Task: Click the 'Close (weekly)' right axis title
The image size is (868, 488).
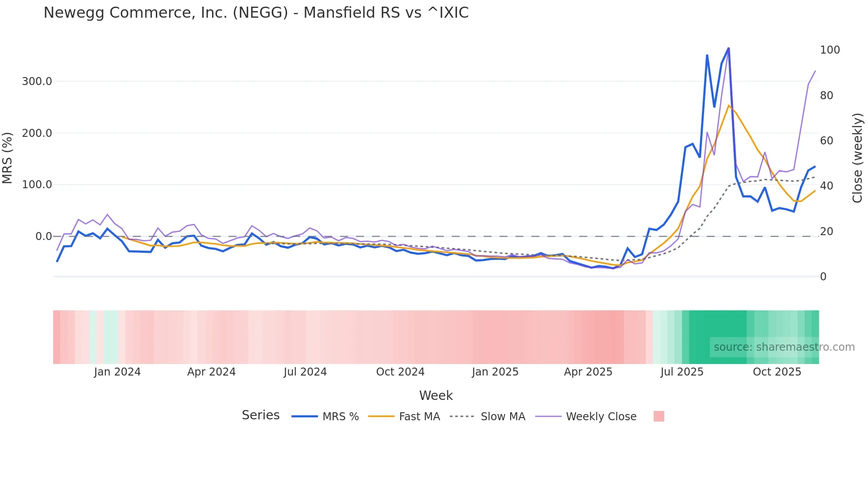Action: [x=858, y=158]
